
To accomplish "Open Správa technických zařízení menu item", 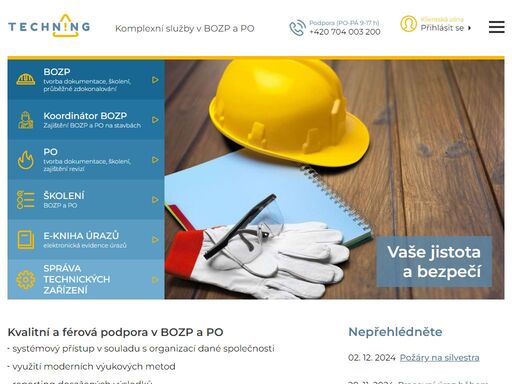I will (86, 279).
